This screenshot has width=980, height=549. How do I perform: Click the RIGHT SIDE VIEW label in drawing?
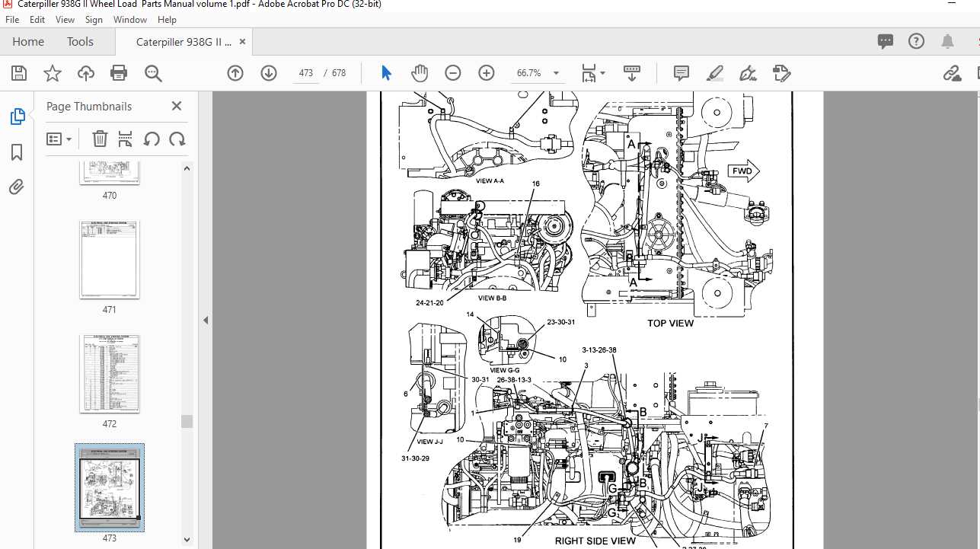pyautogui.click(x=595, y=541)
